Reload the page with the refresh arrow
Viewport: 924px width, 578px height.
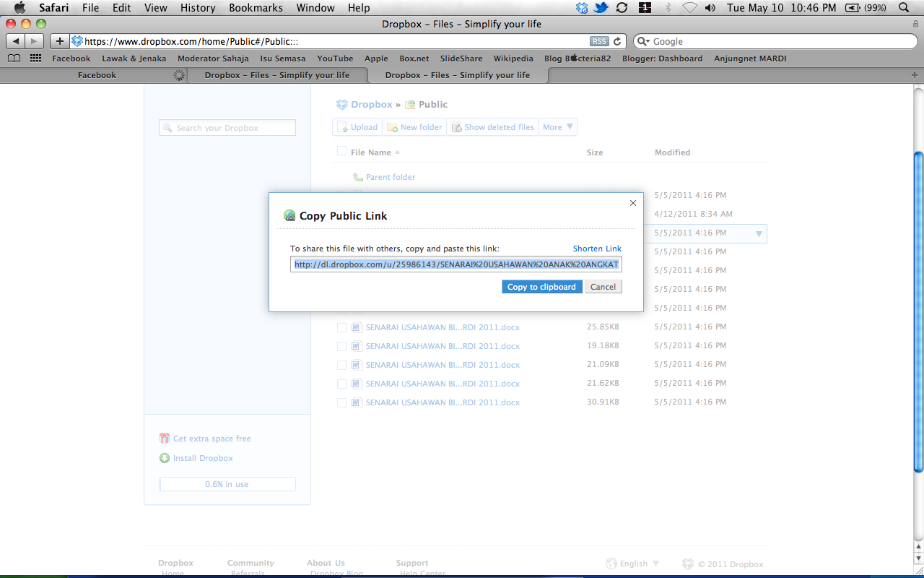618,41
